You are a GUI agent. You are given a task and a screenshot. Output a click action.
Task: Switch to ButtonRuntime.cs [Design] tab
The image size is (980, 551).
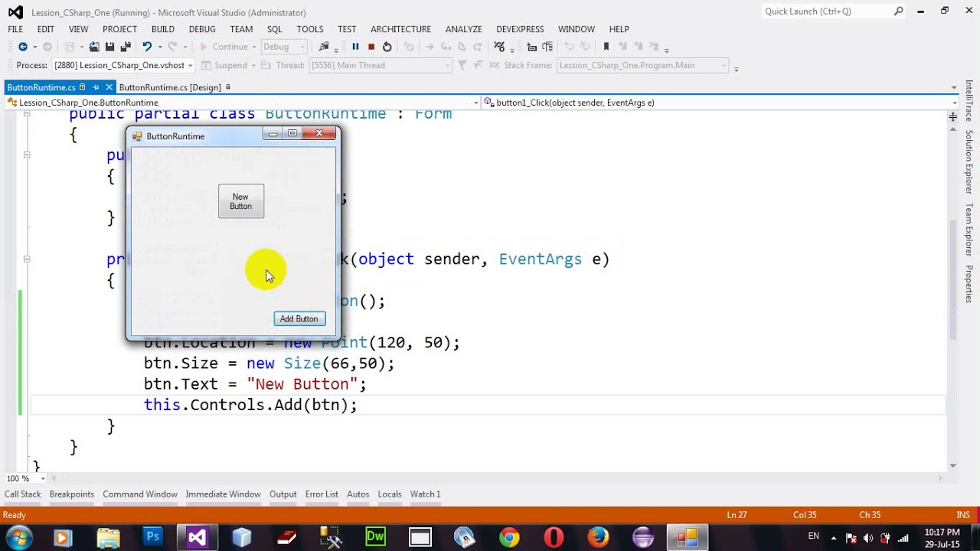[x=170, y=87]
